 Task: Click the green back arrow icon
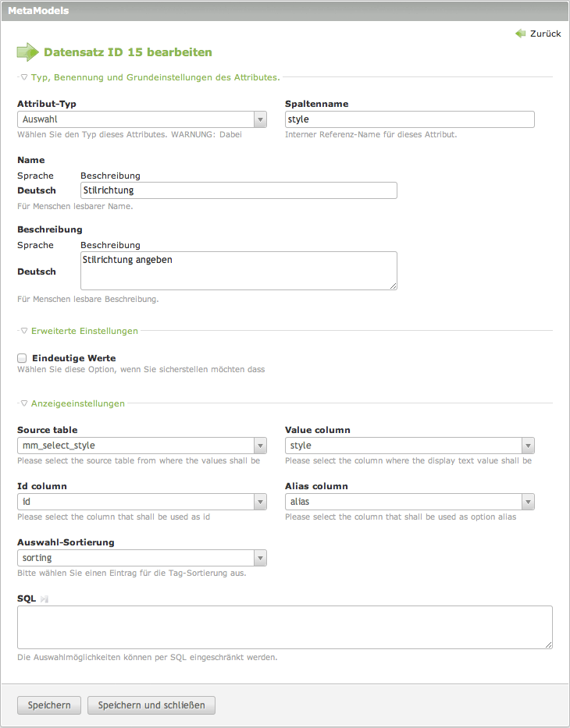tap(521, 34)
